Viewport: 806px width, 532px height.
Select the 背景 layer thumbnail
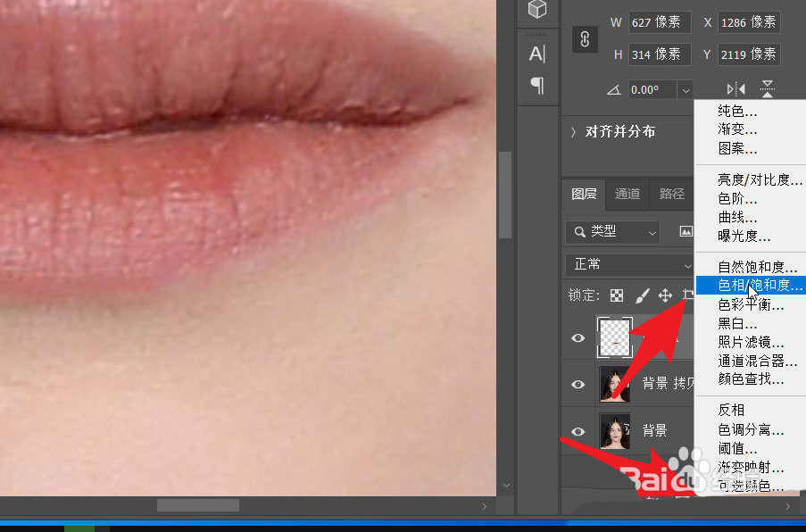615,431
